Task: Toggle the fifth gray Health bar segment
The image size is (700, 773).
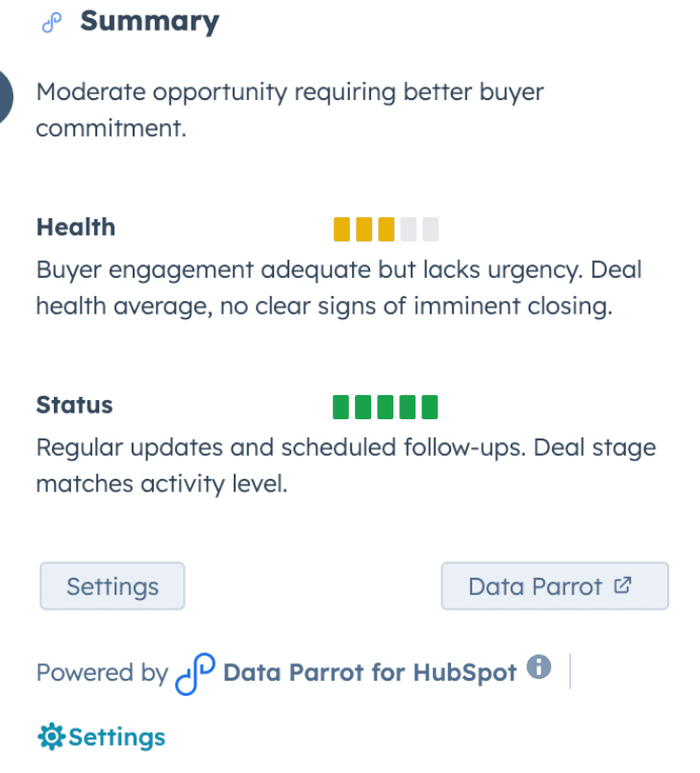Action: (x=432, y=229)
